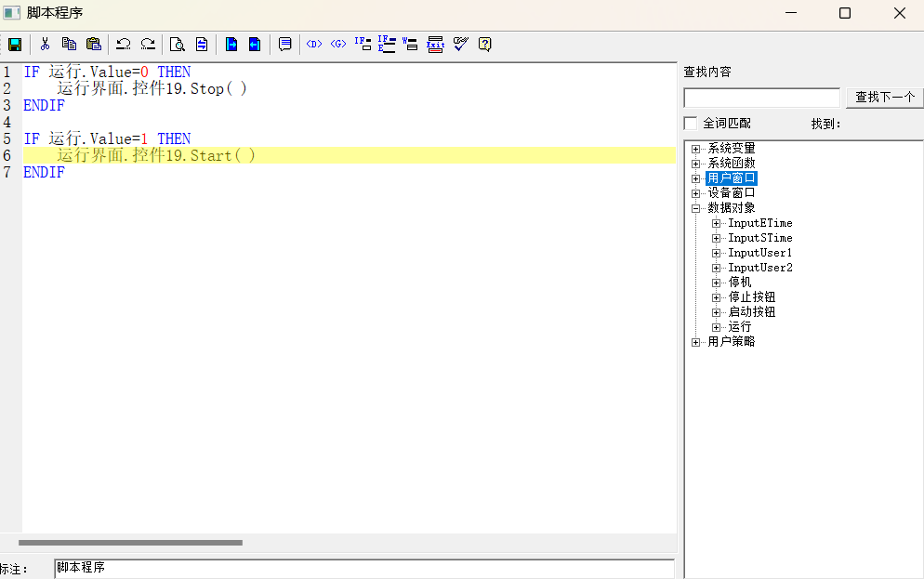Click the Exit statement toolbar icon
The image size is (924, 579).
[x=435, y=44]
